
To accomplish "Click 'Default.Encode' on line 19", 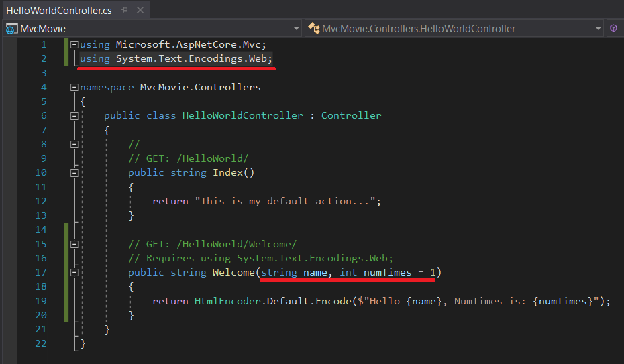I will point(309,301).
